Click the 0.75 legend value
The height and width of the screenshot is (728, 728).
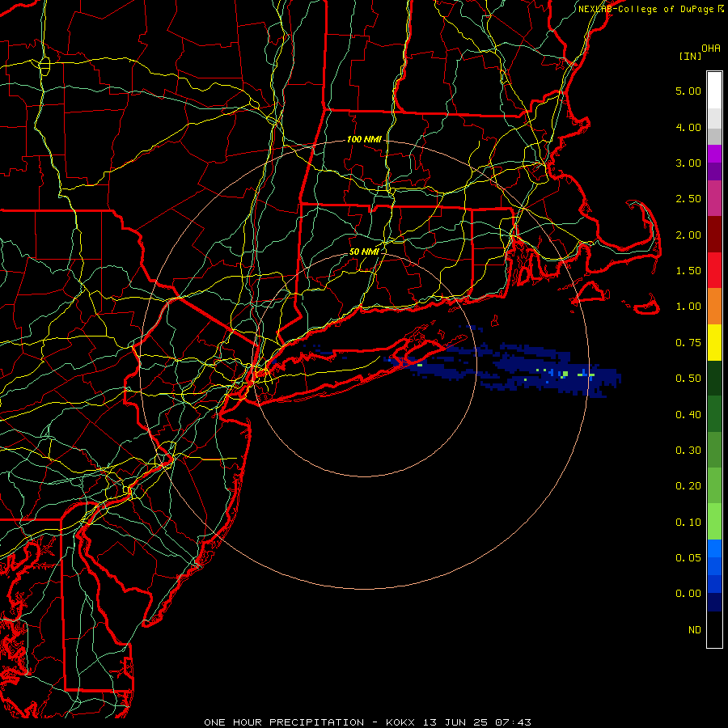[688, 343]
